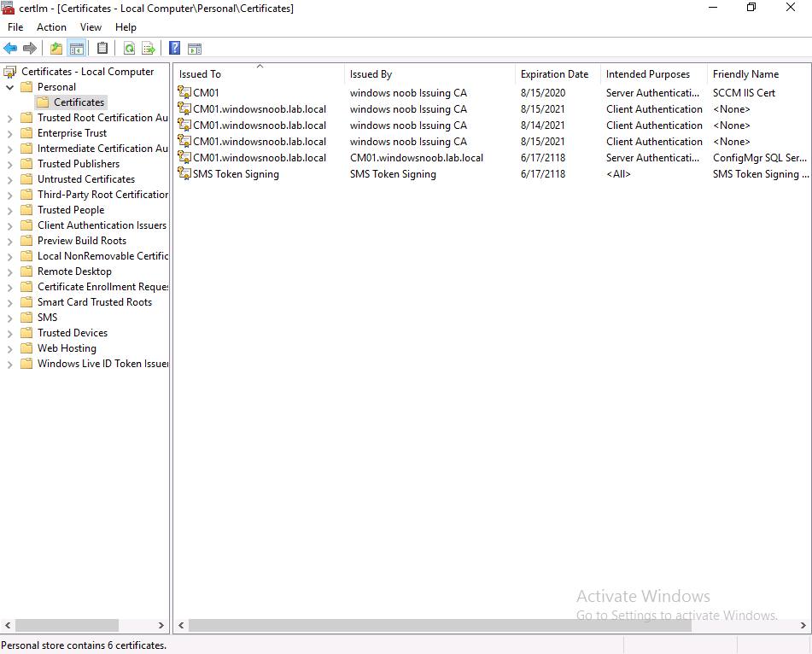This screenshot has width=812, height=654.
Task: Expand the Enterprise Trust node
Action: [10, 133]
